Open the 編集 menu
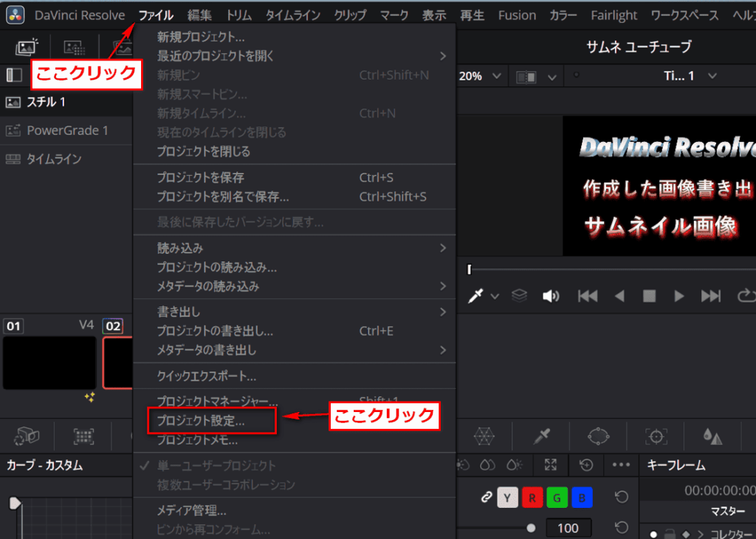The image size is (756, 539). pos(199,16)
